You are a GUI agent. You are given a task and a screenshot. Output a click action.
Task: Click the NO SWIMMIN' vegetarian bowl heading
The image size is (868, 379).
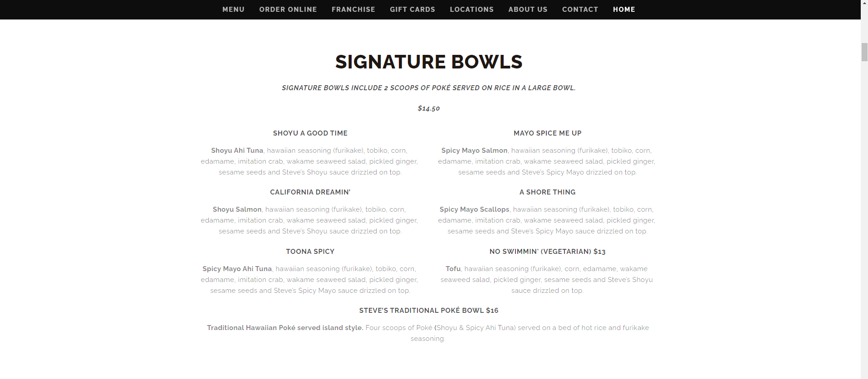point(547,251)
